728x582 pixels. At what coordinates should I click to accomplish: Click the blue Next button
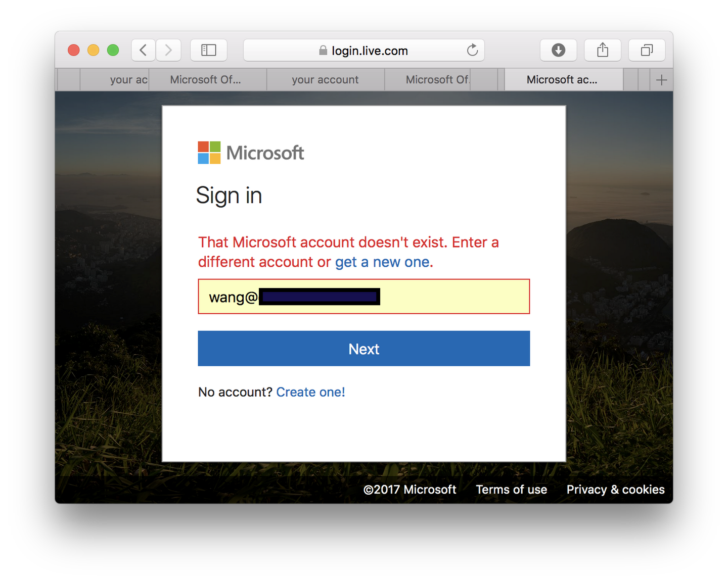(x=364, y=349)
